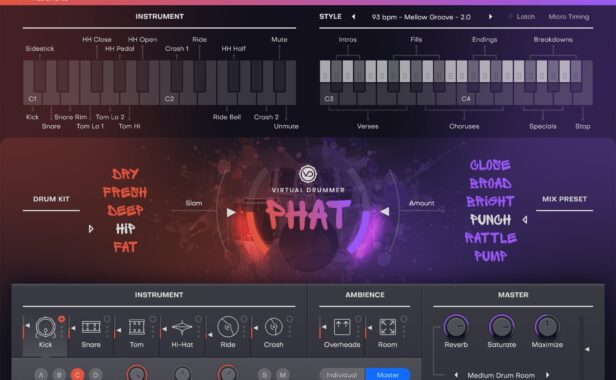Select kick variation C button
The width and height of the screenshot is (616, 380).
point(77,374)
